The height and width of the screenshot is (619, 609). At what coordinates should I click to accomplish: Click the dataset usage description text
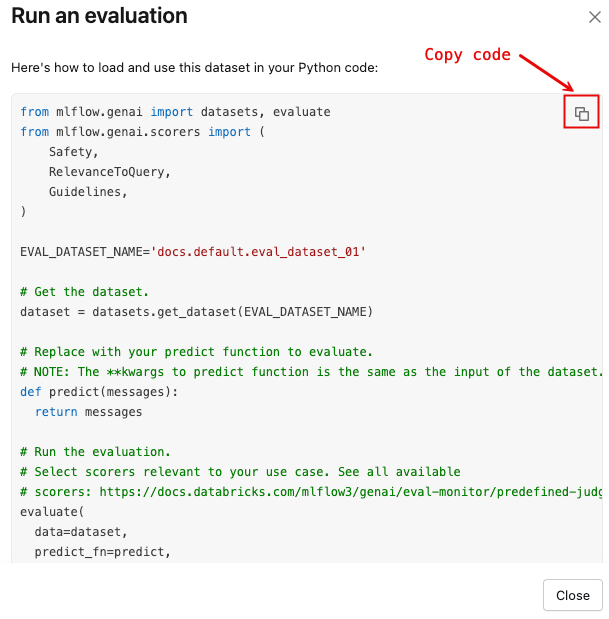click(195, 70)
